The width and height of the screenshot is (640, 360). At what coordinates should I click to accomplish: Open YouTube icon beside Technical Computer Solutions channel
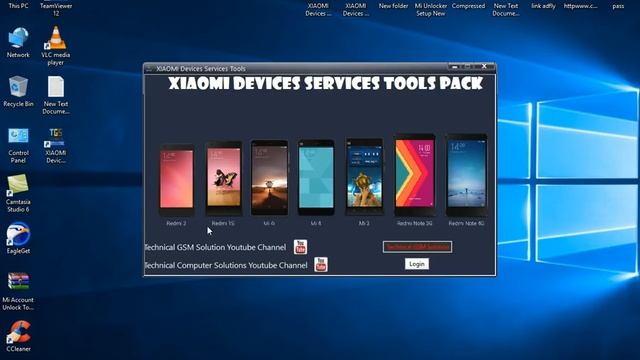click(x=321, y=264)
